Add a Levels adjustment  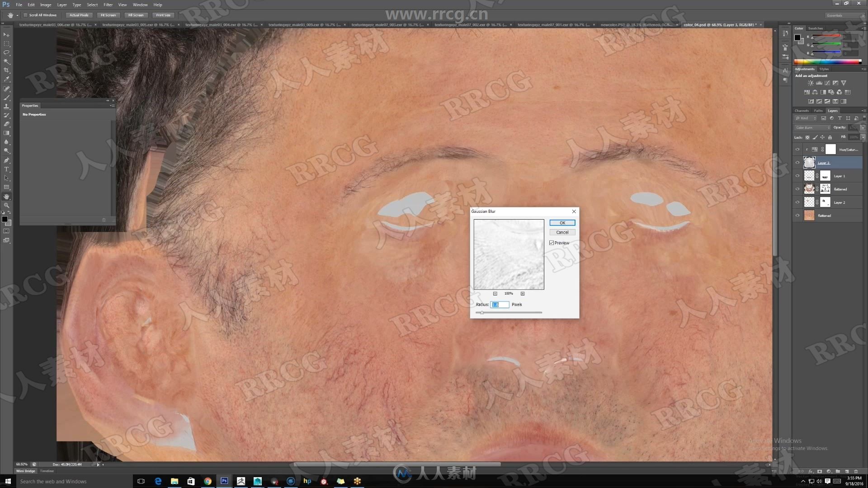[x=819, y=83]
